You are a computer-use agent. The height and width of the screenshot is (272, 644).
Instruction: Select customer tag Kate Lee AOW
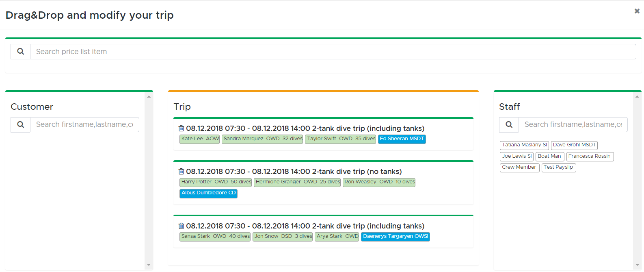200,139
